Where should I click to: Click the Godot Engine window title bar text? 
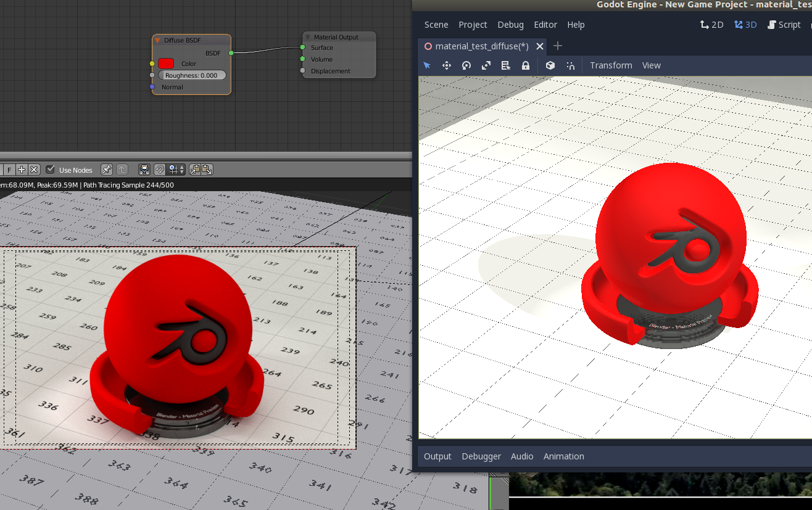[704, 5]
